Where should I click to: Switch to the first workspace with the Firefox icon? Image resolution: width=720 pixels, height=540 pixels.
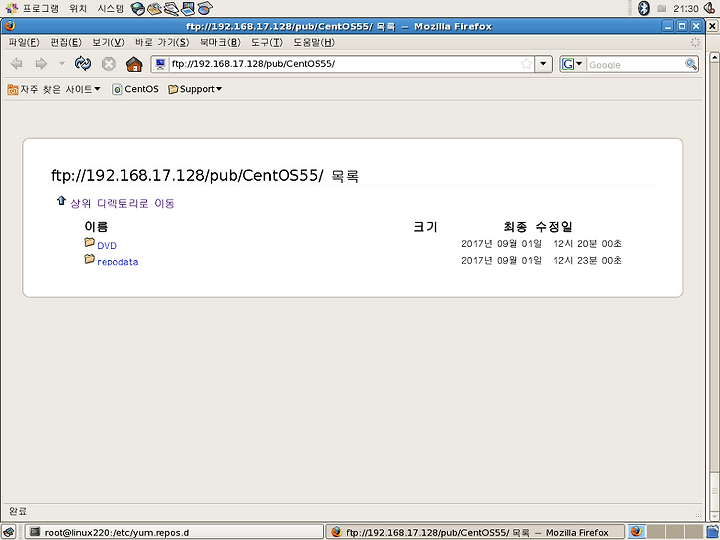coord(636,532)
